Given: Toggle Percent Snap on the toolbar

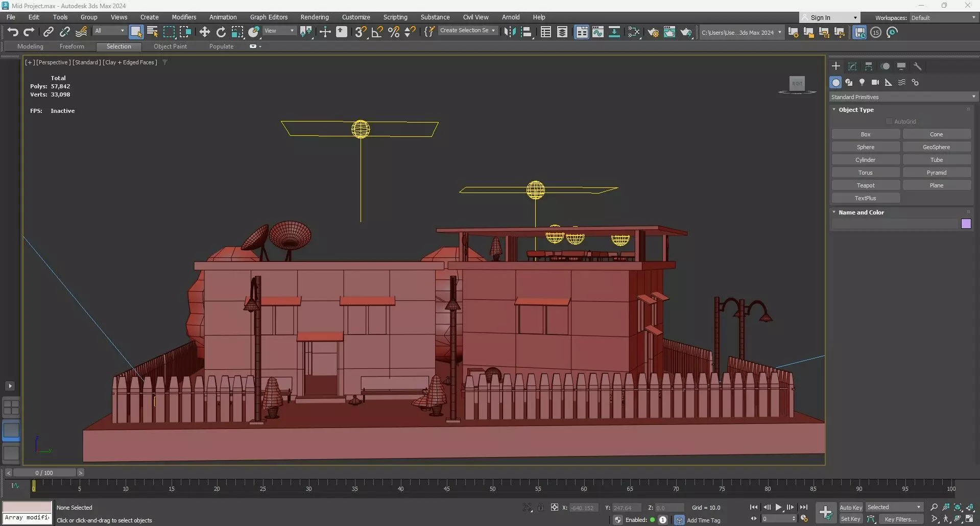Looking at the screenshot, I should [x=393, y=32].
